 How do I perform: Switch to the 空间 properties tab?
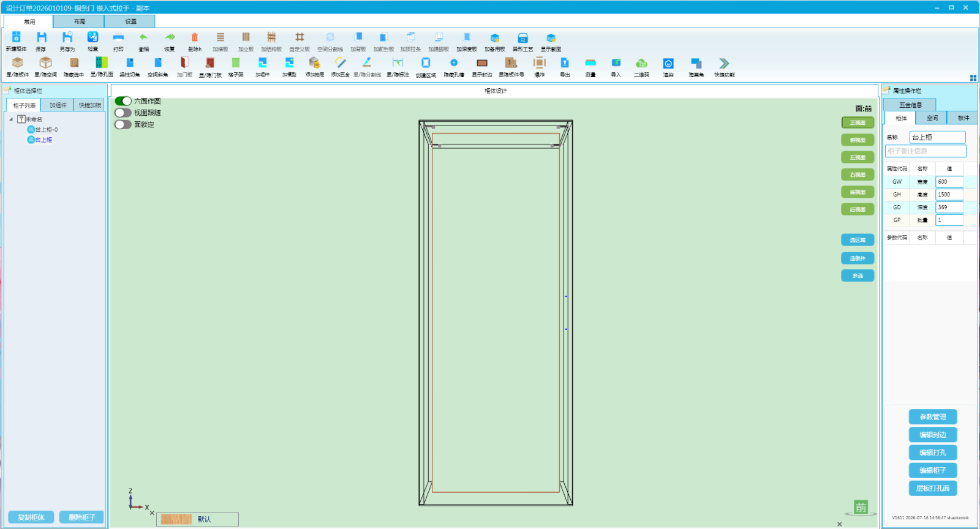click(932, 118)
